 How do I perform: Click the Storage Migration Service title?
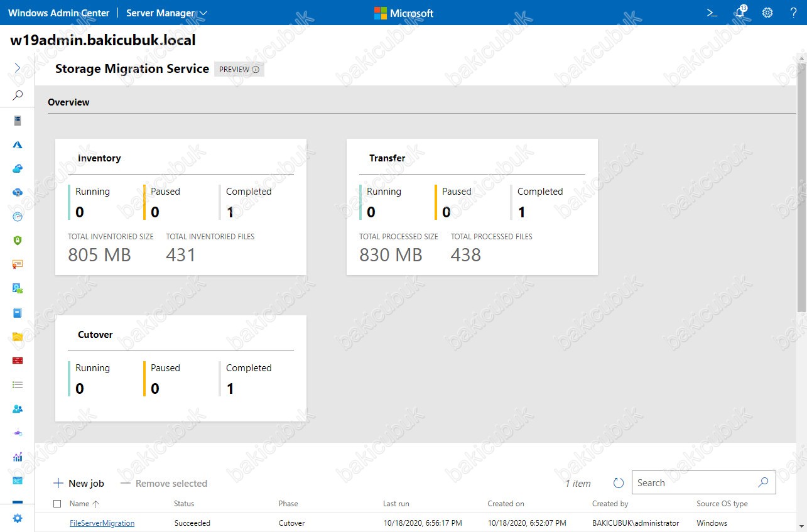point(132,69)
